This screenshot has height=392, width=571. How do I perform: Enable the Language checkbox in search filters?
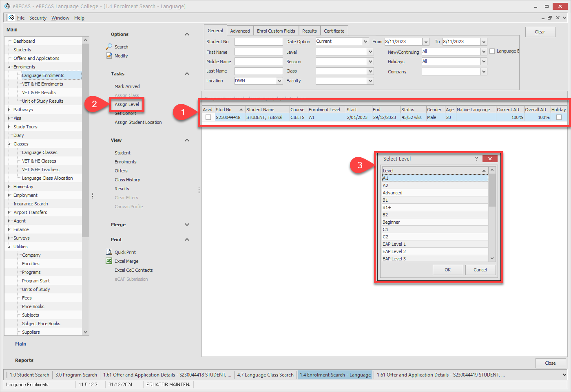point(492,51)
